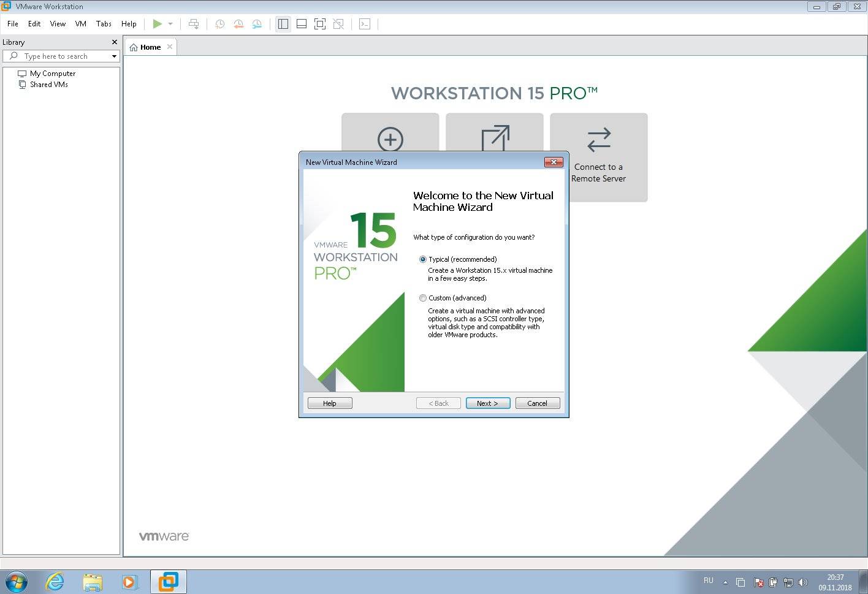
Task: Open Action Center flag icon in tray
Action: click(758, 582)
